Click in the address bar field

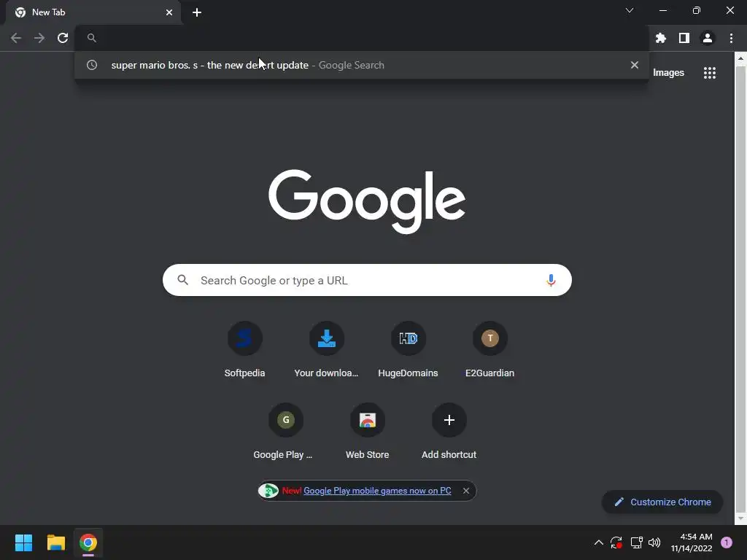point(362,38)
